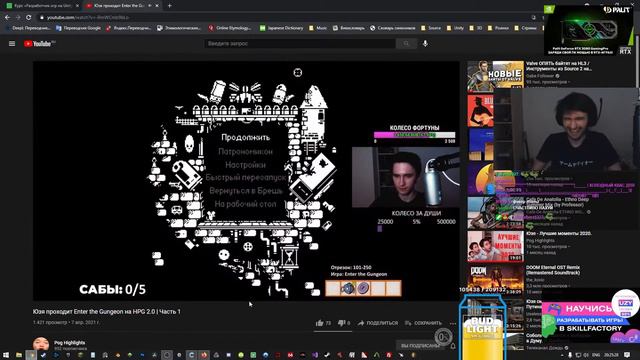Screen dimensions: 640x360
Task: Toggle the notification bell for Pog Highlights
Action: (453, 346)
